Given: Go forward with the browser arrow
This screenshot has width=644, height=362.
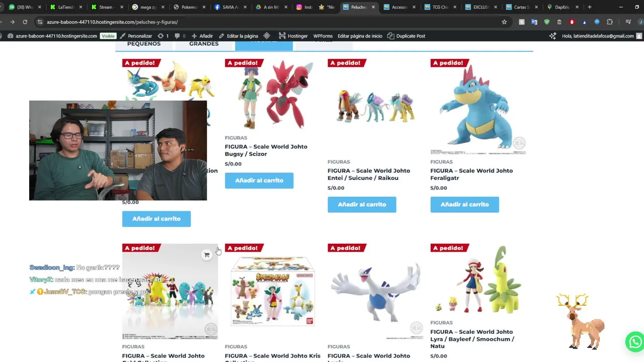Looking at the screenshot, I should pos(12,22).
